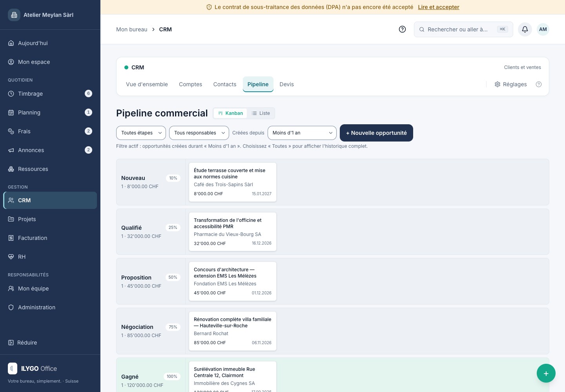The height and width of the screenshot is (392, 565).
Task: Click the Réglages gear icon
Action: click(498, 84)
